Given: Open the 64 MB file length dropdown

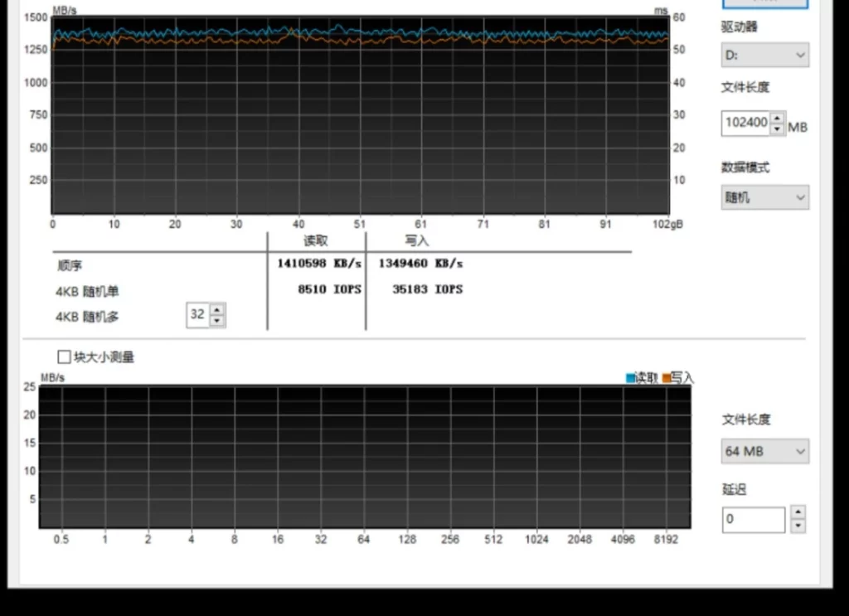Looking at the screenshot, I should pyautogui.click(x=764, y=451).
